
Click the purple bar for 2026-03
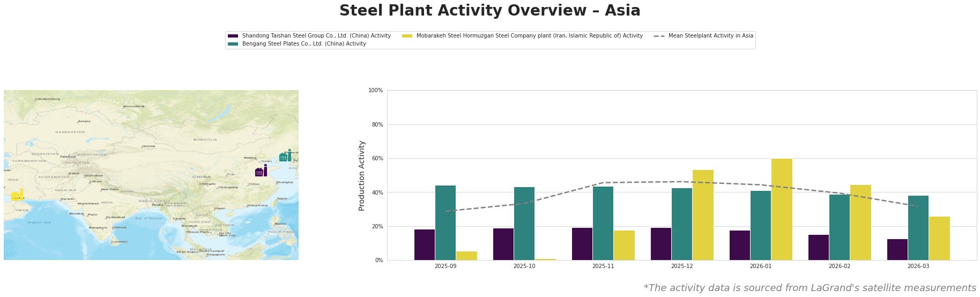(897, 250)
